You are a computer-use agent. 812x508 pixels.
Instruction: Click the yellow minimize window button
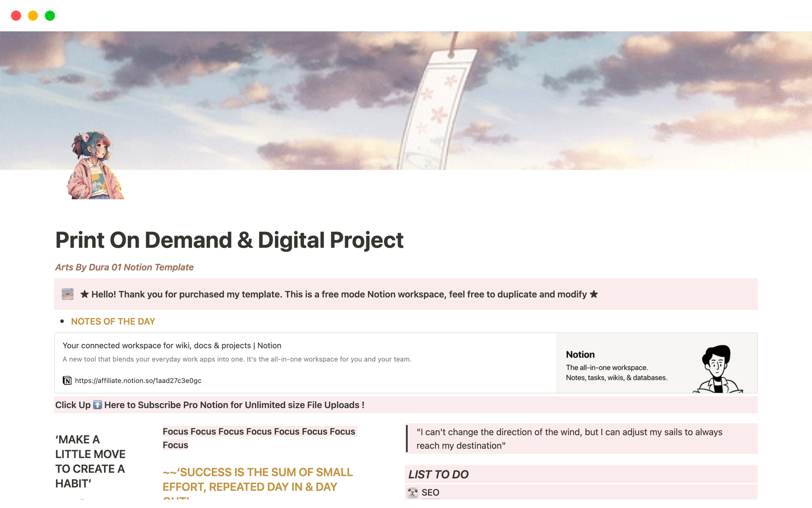click(x=33, y=16)
